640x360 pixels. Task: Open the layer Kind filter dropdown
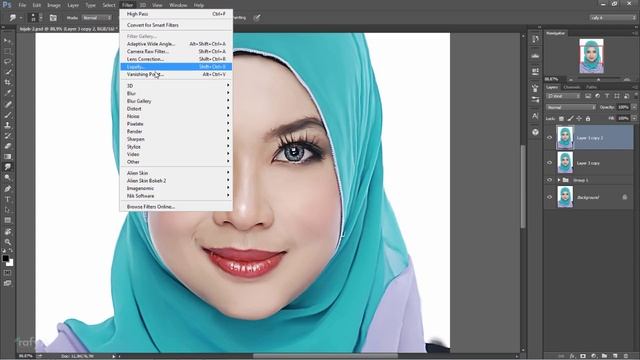pyautogui.click(x=563, y=96)
